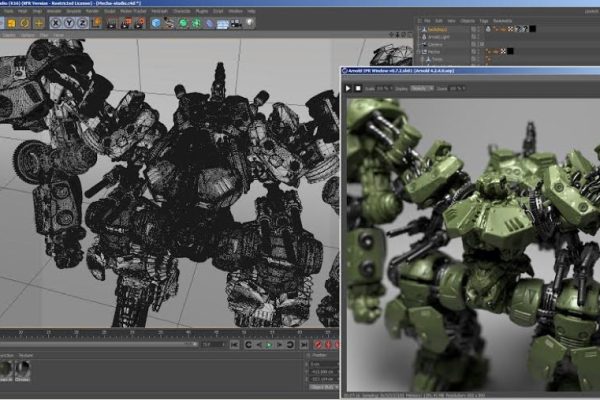Open Zoom dropdown in Arnold IPR window

[x=457, y=88]
